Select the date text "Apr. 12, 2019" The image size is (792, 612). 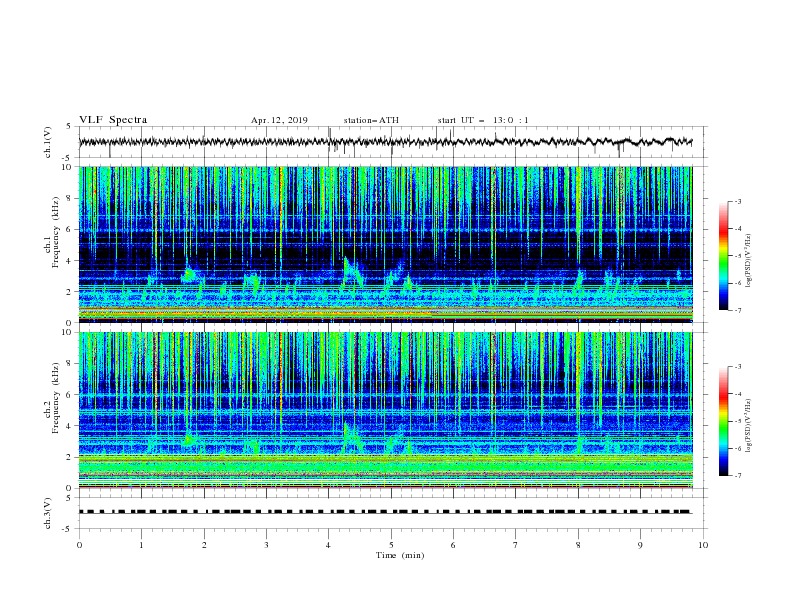point(279,121)
